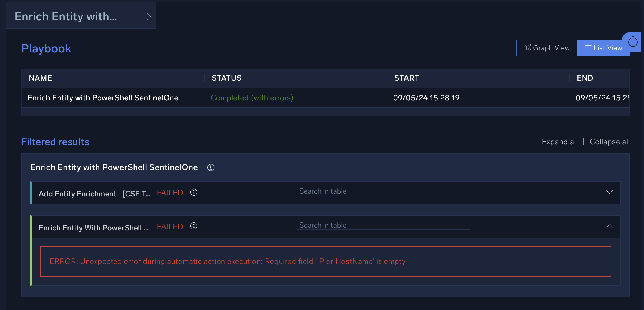Click the timer clock icon at top right

coord(633,42)
